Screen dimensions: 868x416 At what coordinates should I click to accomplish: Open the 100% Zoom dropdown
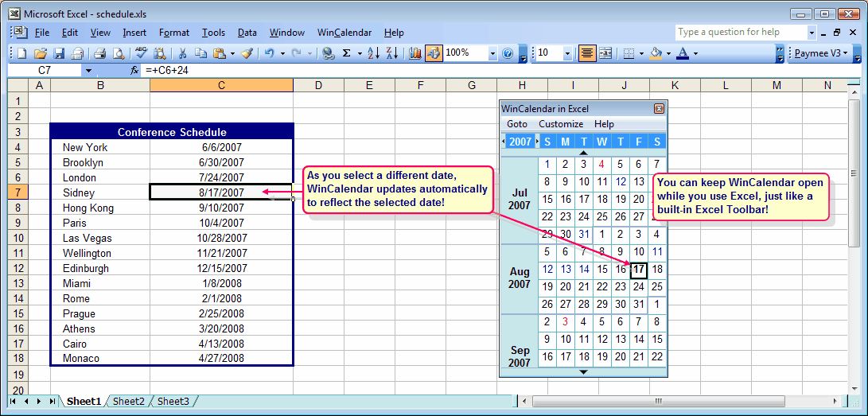pyautogui.click(x=492, y=53)
